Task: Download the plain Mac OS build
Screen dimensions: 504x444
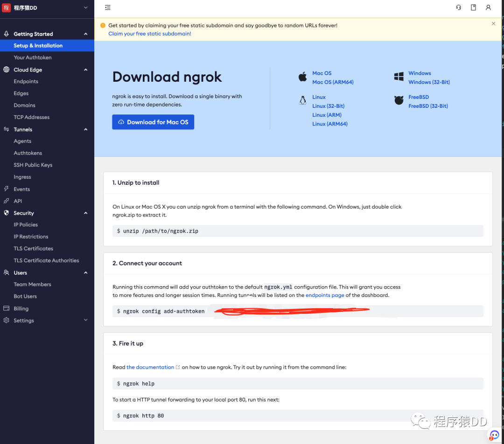Action: click(322, 73)
